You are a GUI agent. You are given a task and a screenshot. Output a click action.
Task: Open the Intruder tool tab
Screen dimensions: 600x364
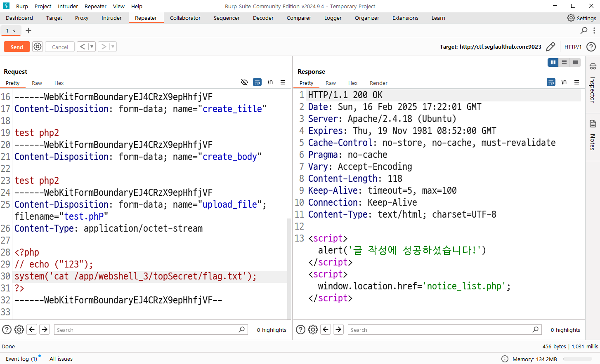point(111,18)
